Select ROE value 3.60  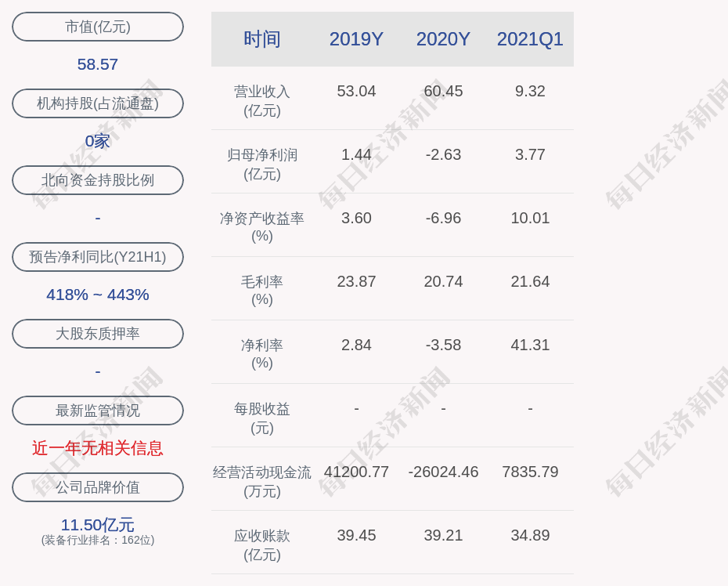pos(356,218)
